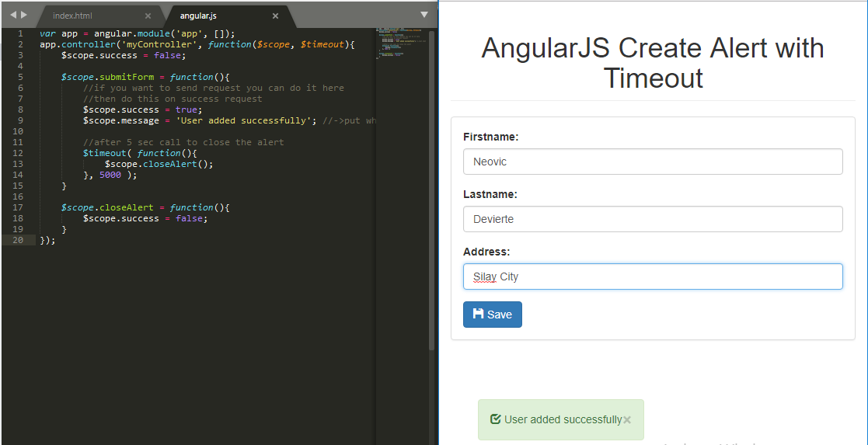Screen dimensions: 868x445
Task: Click the $scope.closeAlert(); call on line 13
Action: point(159,164)
